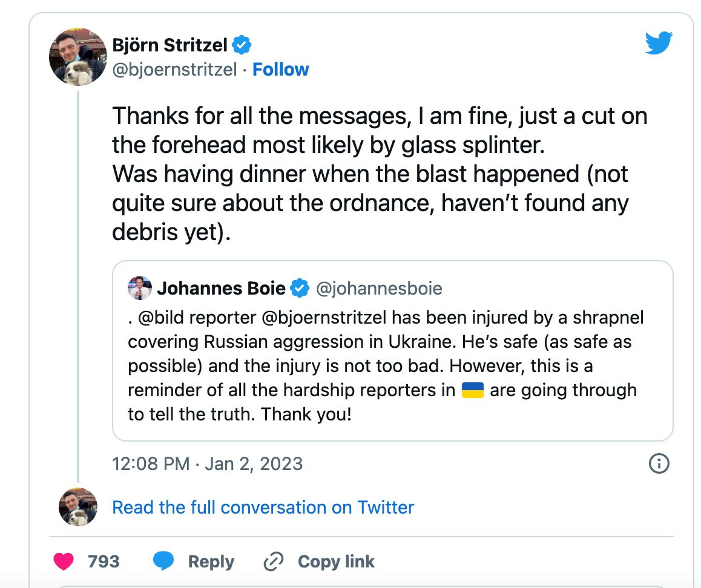Open Björn Stritzel's profile picture
The image size is (701, 588).
tap(78, 57)
